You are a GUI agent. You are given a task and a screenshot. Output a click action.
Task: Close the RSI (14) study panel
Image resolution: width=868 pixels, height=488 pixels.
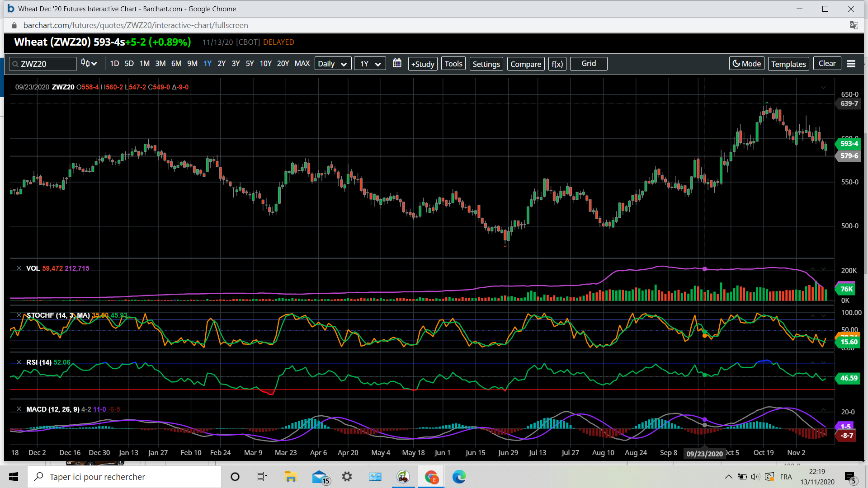coord(19,362)
